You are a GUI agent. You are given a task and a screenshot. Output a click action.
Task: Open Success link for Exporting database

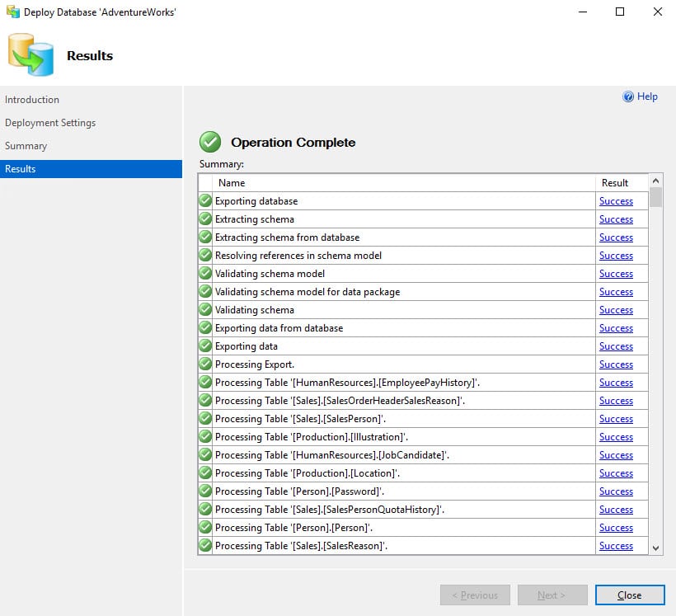pyautogui.click(x=616, y=201)
